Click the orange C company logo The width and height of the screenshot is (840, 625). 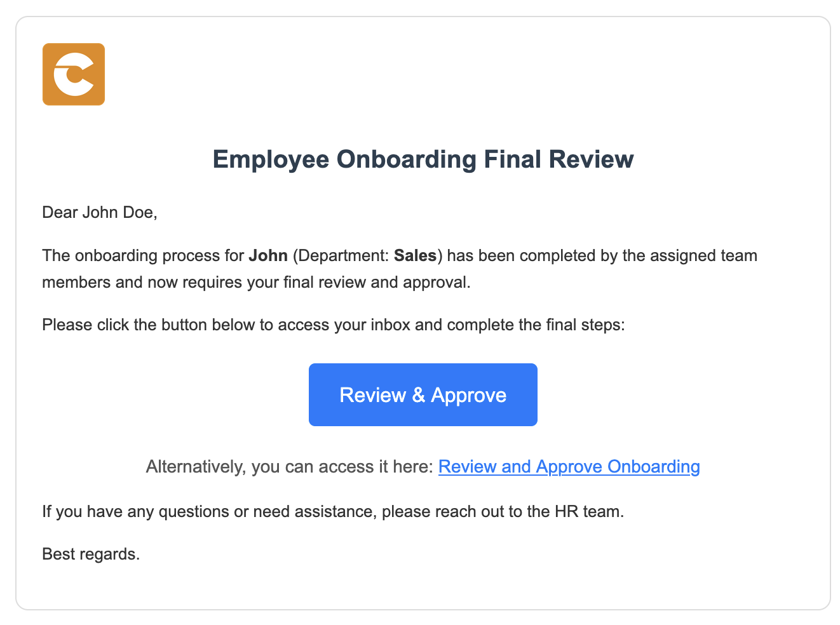(x=74, y=74)
